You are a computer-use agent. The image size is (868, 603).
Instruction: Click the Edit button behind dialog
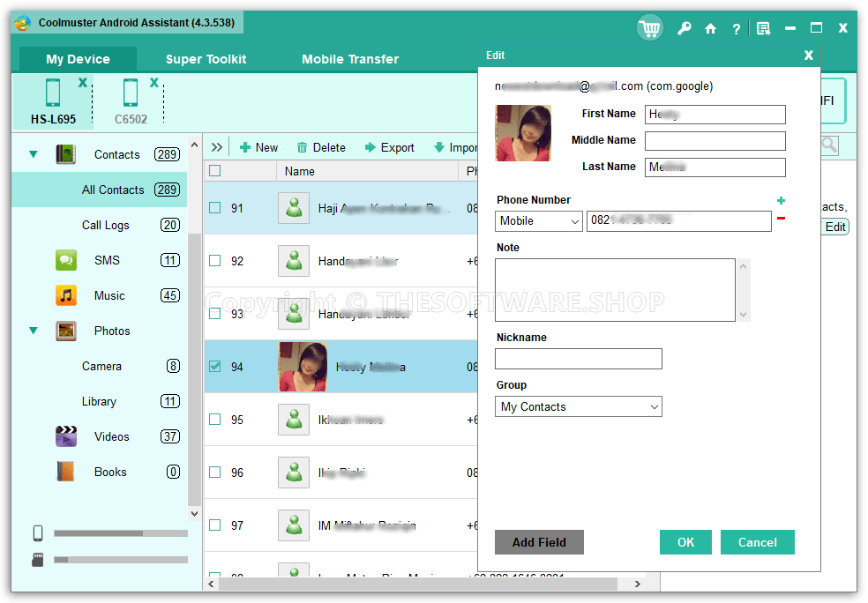834,227
